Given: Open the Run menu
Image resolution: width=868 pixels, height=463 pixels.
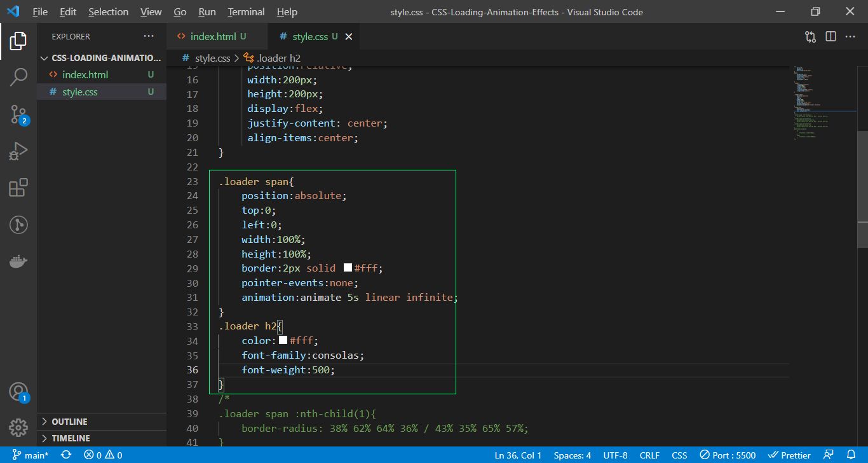Looking at the screenshot, I should tap(207, 11).
